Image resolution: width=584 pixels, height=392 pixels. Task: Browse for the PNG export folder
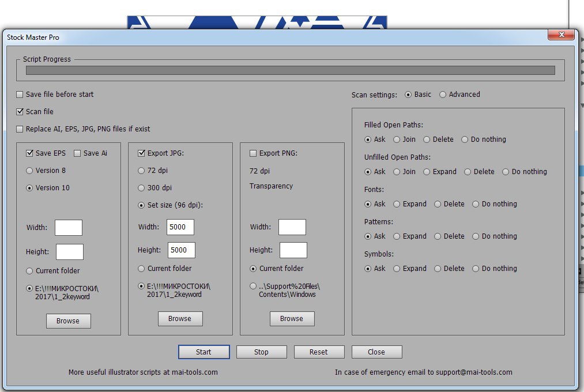click(292, 319)
